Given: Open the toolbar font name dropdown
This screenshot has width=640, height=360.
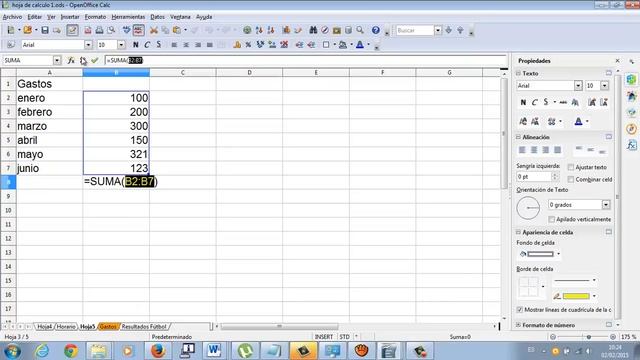Looking at the screenshot, I should (x=89, y=45).
